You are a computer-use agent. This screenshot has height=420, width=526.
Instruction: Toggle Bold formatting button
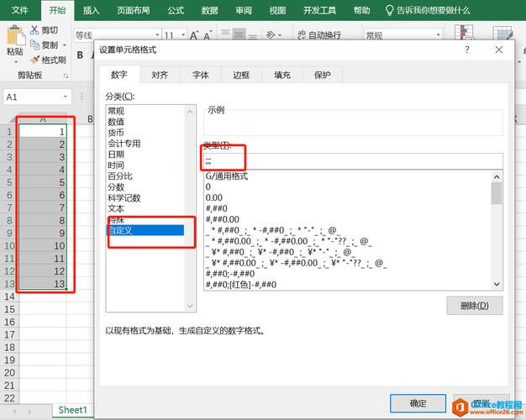[x=80, y=55]
